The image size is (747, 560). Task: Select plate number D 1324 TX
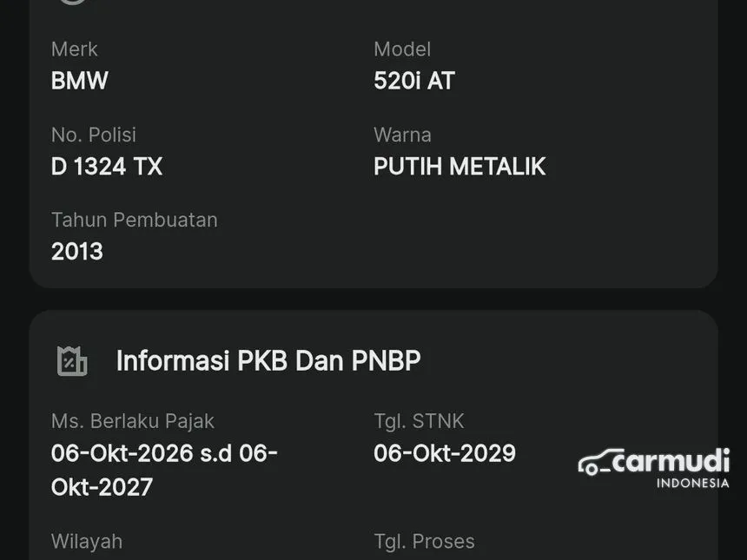[x=107, y=166]
